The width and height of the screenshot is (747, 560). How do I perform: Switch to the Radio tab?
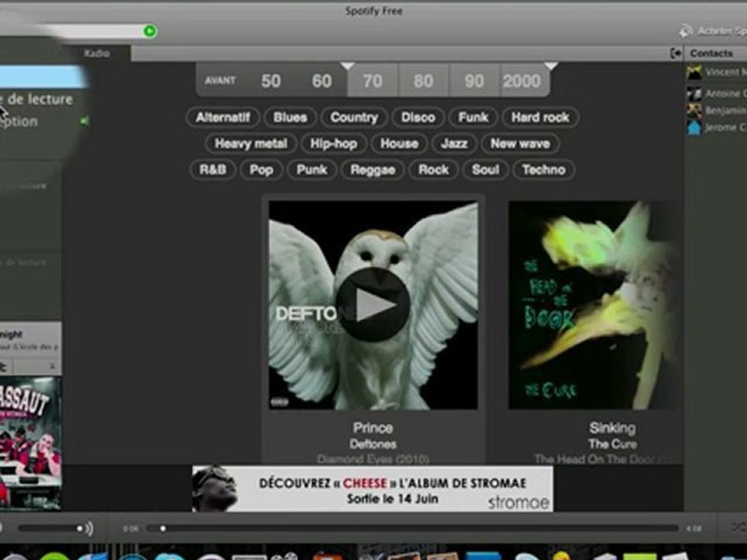97,54
